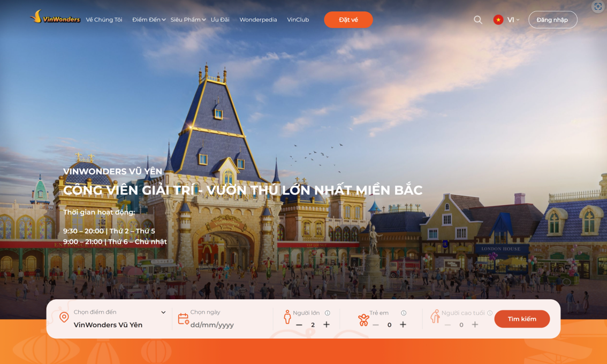Decrease the Người cao tuổi count

tap(447, 325)
